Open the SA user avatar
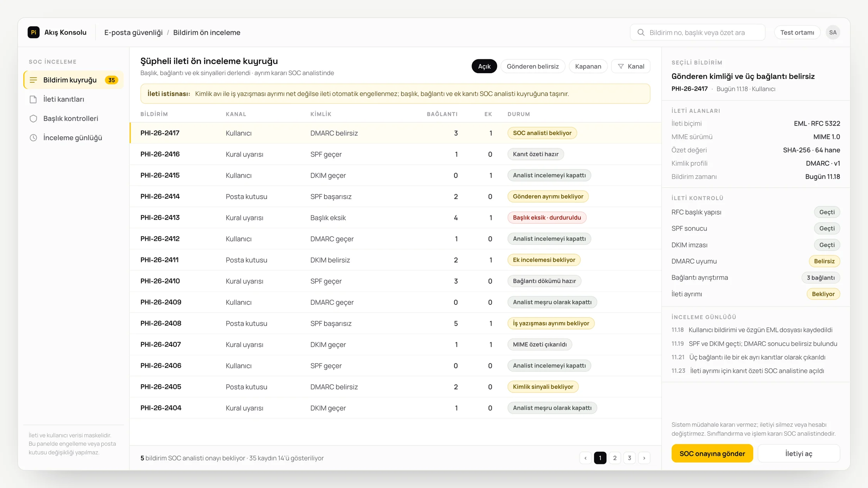The height and width of the screenshot is (488, 868). point(833,33)
